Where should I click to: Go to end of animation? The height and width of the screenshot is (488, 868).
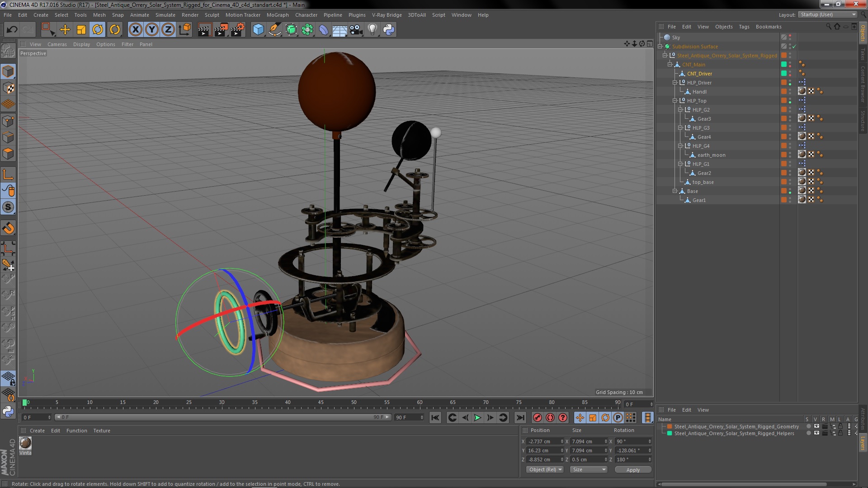coord(520,418)
